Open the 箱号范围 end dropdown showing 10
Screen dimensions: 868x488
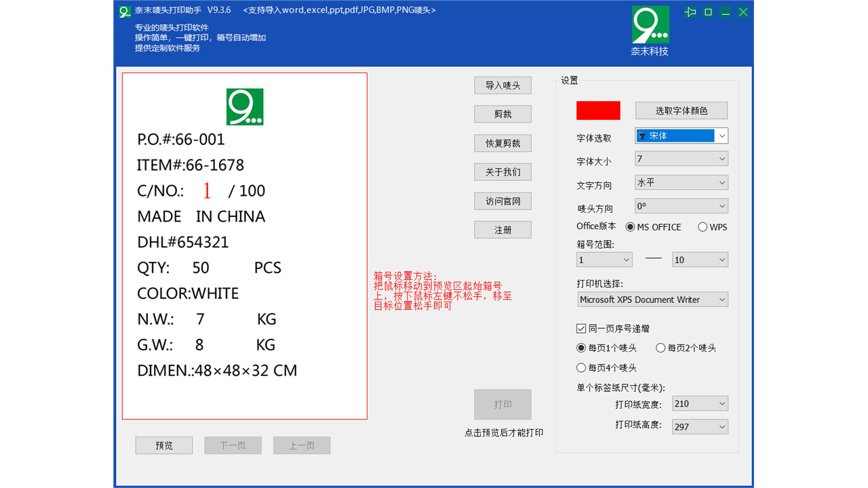pos(701,260)
